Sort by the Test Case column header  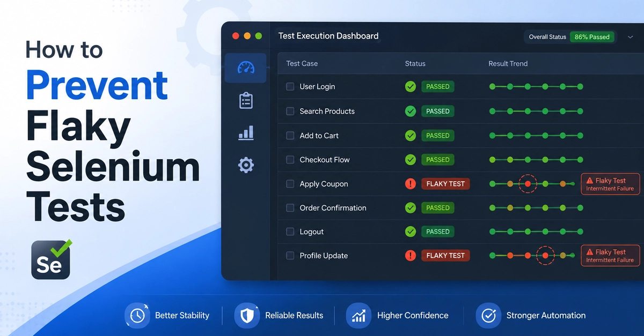coord(302,63)
